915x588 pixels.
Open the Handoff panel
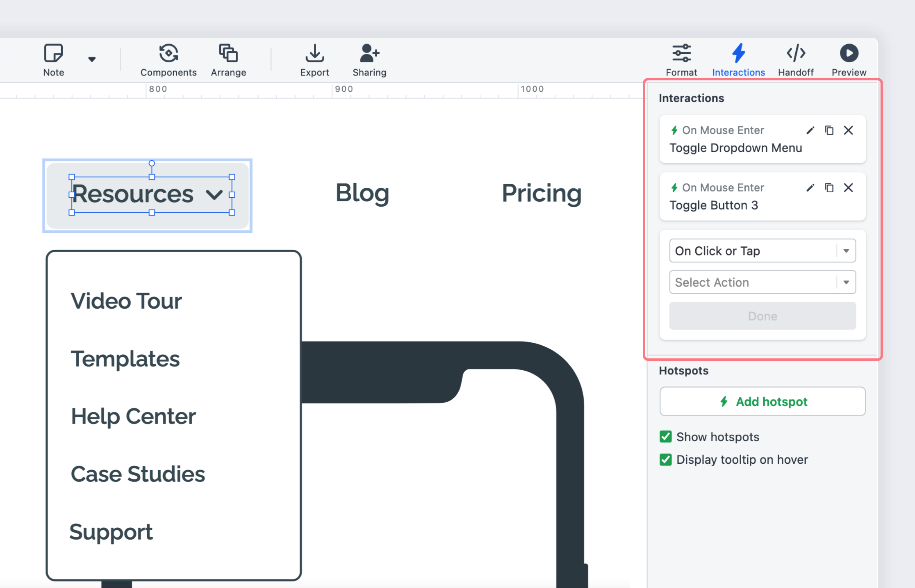[x=796, y=60]
